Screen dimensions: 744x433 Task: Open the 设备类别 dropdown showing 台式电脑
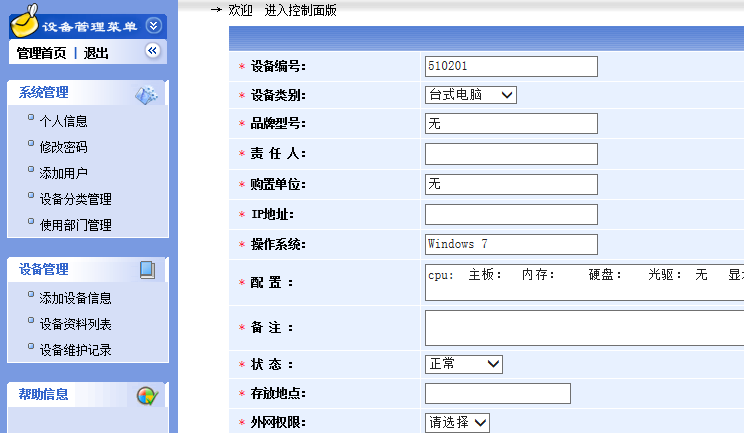pos(471,95)
